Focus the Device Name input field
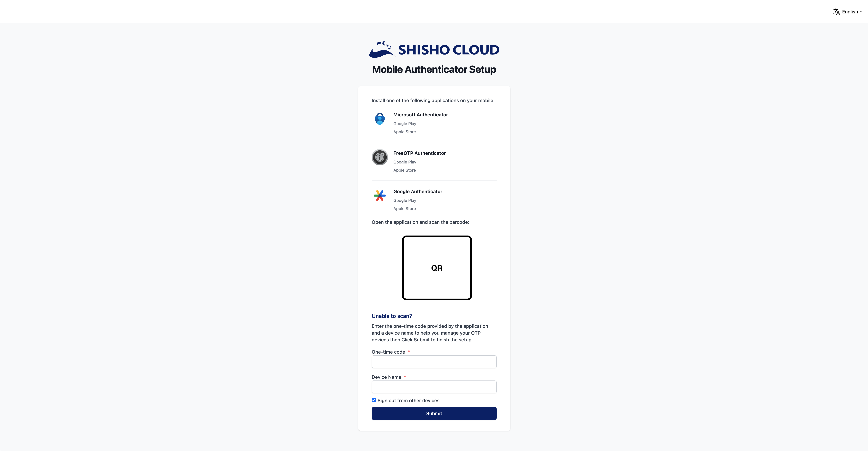Image resolution: width=868 pixels, height=451 pixels. [x=434, y=387]
